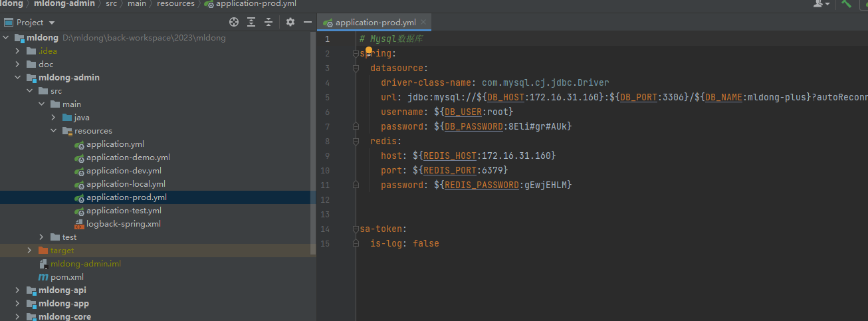Select mldong-admin.iml file

pos(86,264)
